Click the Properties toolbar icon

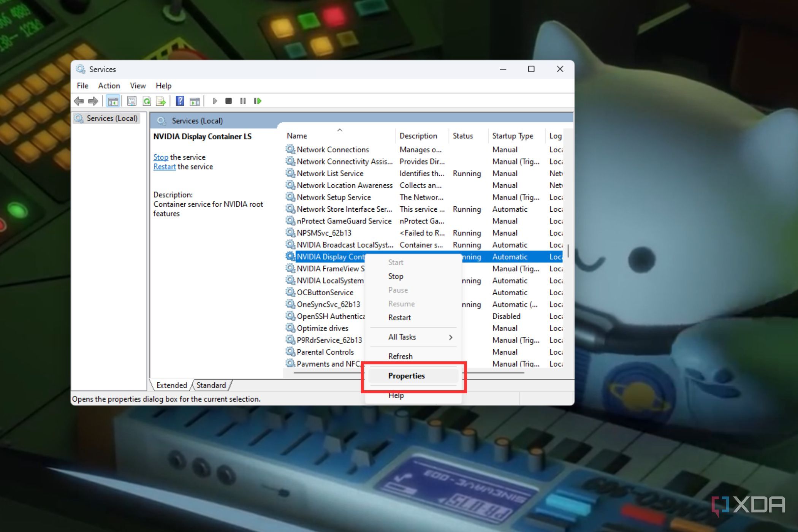tap(131, 101)
